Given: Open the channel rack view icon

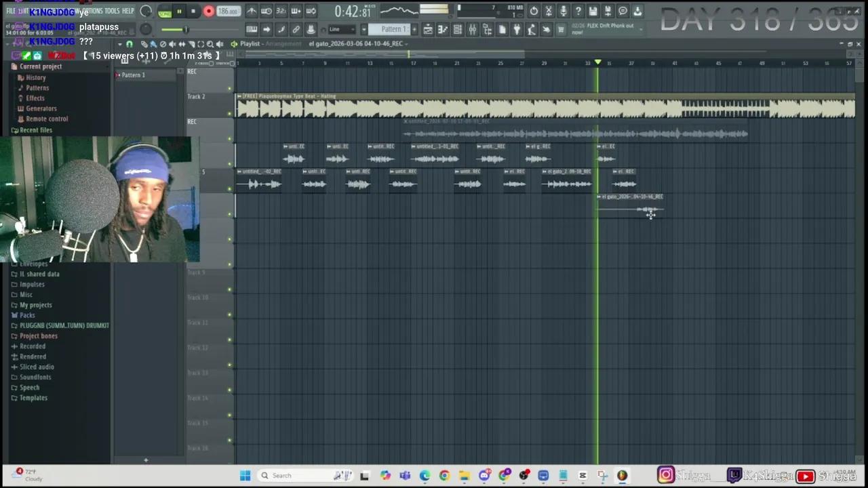Looking at the screenshot, I should pyautogui.click(x=457, y=29).
